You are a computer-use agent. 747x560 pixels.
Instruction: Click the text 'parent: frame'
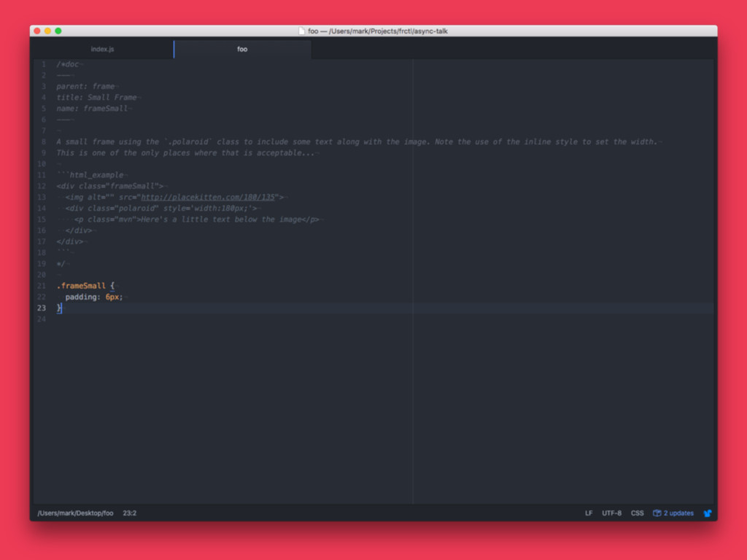tap(86, 86)
